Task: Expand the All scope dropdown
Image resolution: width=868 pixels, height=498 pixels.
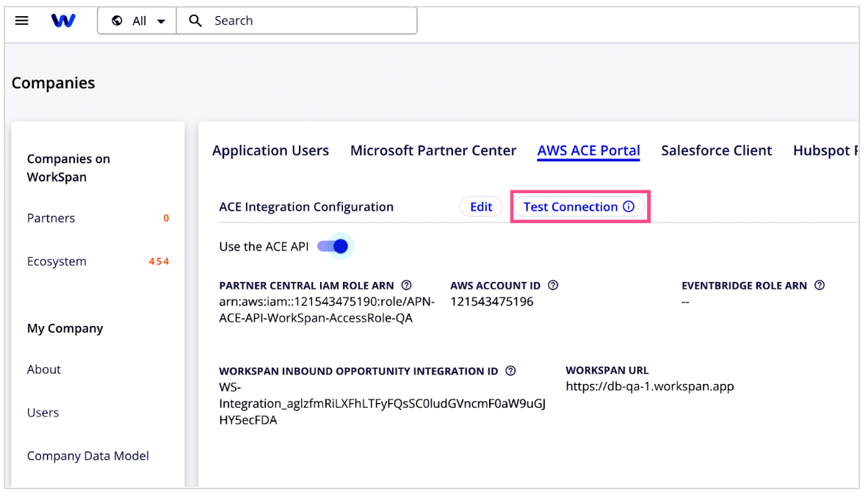Action: tap(137, 21)
